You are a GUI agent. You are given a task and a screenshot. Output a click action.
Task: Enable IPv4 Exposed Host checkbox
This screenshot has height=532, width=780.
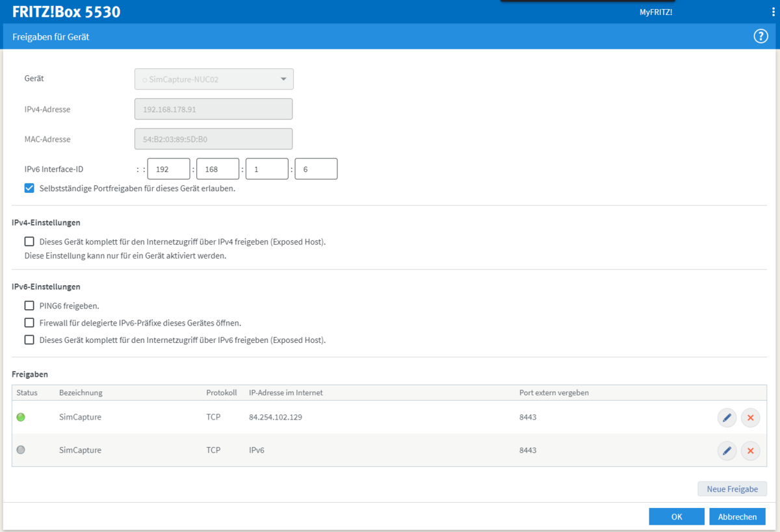tap(29, 242)
